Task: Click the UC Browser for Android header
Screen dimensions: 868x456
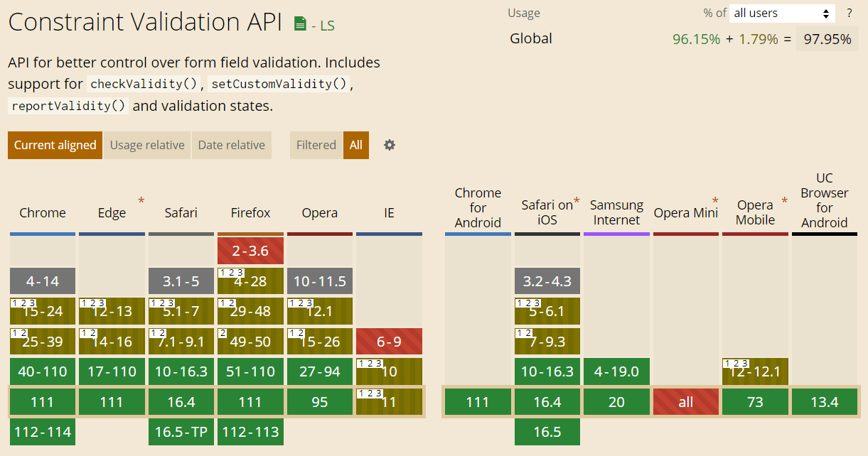Action: (x=825, y=200)
